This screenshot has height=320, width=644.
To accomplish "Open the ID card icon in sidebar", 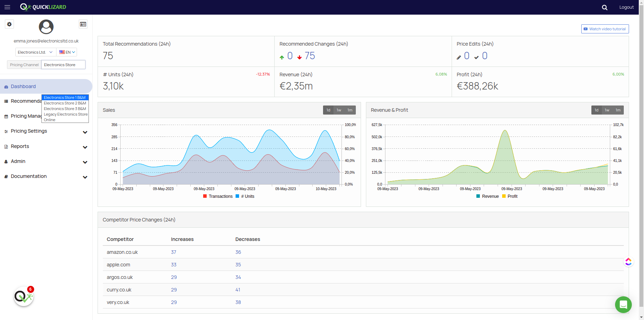I will coord(83,24).
